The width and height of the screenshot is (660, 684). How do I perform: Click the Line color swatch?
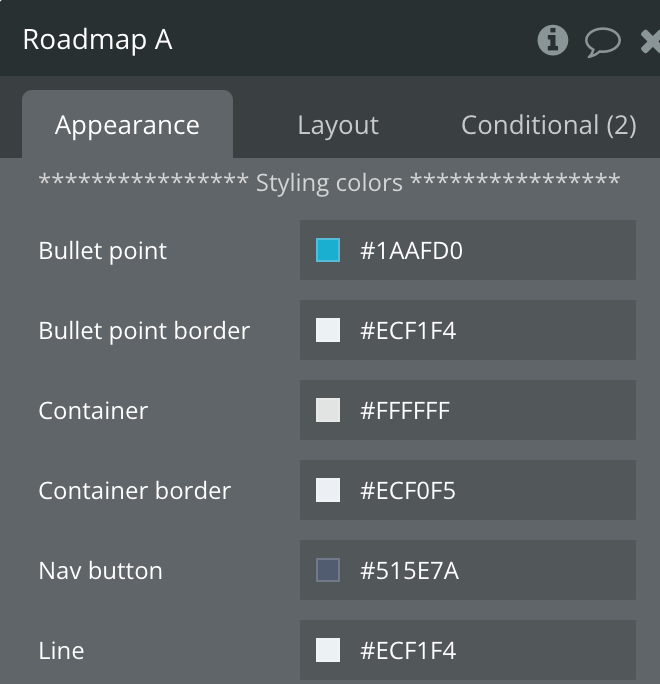point(328,650)
